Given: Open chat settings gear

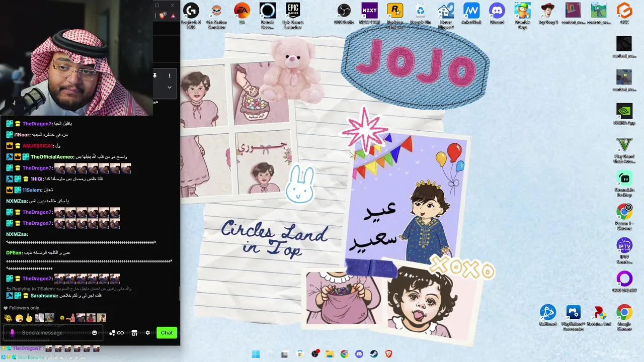Looking at the screenshot, I should pos(147,333).
